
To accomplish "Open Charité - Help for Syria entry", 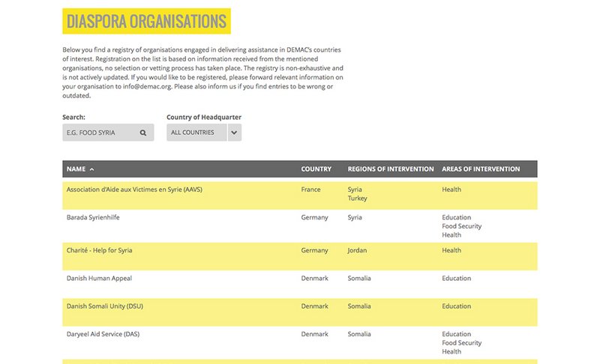I will click(x=100, y=250).
